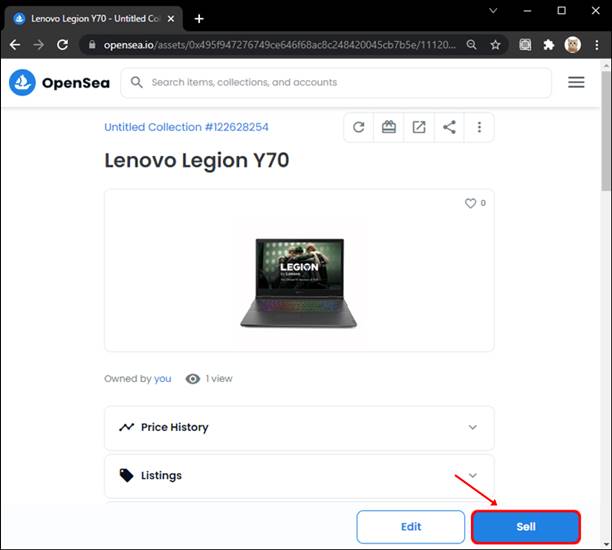This screenshot has width=612, height=550.
Task: Click the transfer gift icon
Action: pyautogui.click(x=389, y=127)
